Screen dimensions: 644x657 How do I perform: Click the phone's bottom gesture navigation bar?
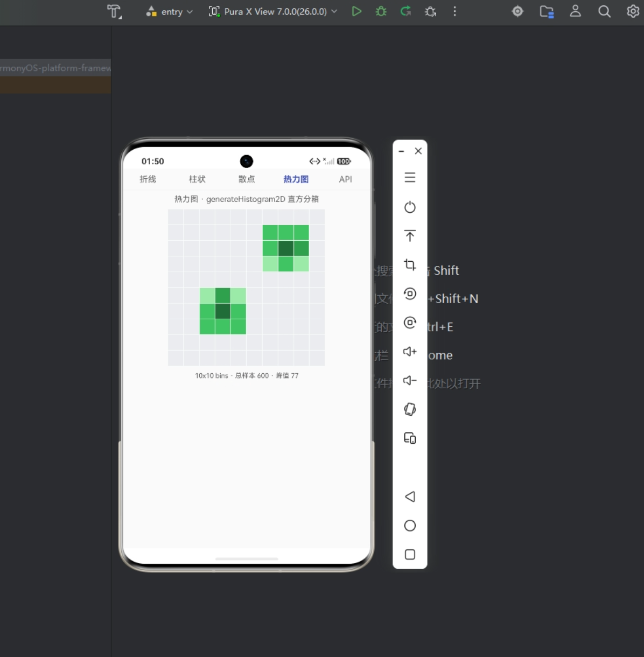click(x=247, y=559)
